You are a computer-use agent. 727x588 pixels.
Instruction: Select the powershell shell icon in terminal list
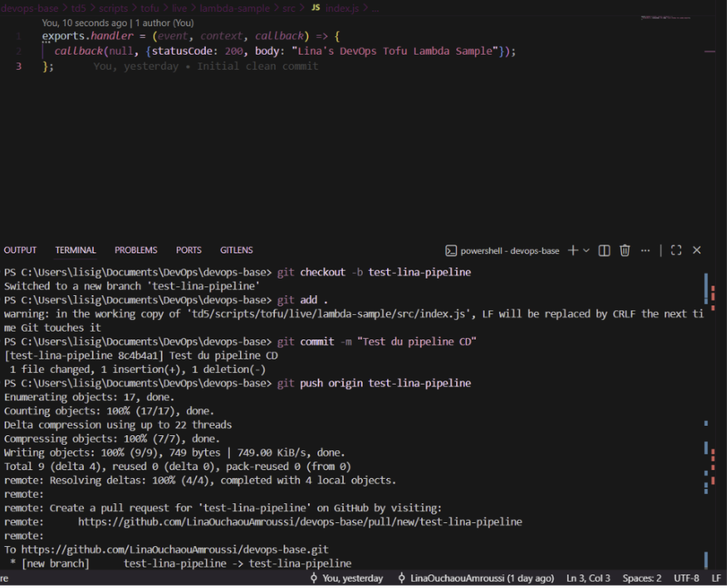(452, 250)
